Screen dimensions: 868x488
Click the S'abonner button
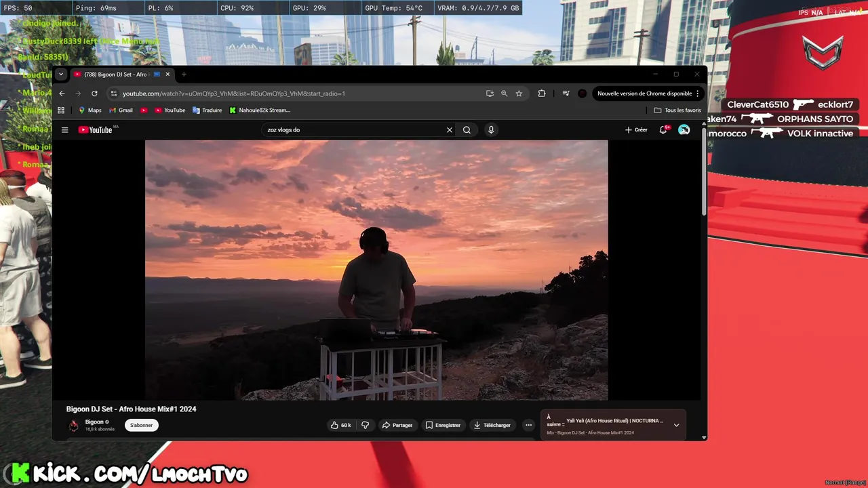141,425
